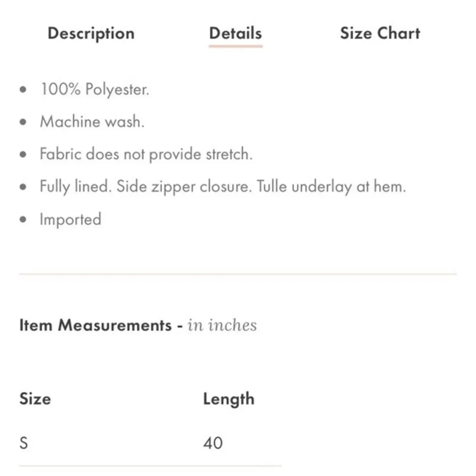Screen dimensions: 476x476
Task: Click the 40 length value
Action: tap(213, 443)
